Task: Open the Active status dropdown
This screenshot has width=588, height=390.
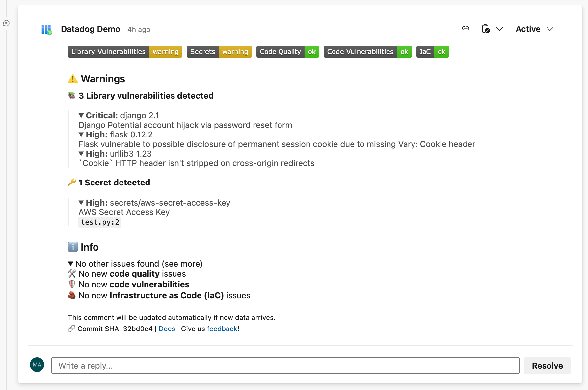Action: (x=534, y=29)
